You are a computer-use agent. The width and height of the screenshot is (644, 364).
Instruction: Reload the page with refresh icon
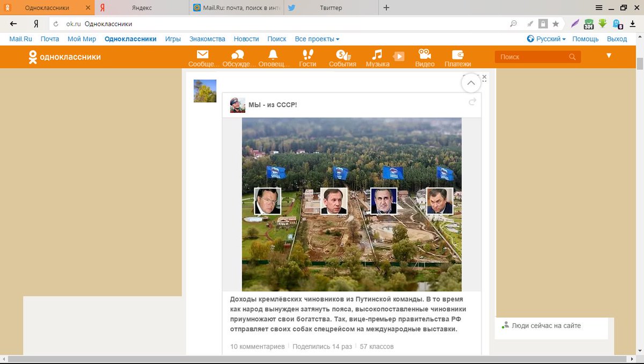(56, 24)
